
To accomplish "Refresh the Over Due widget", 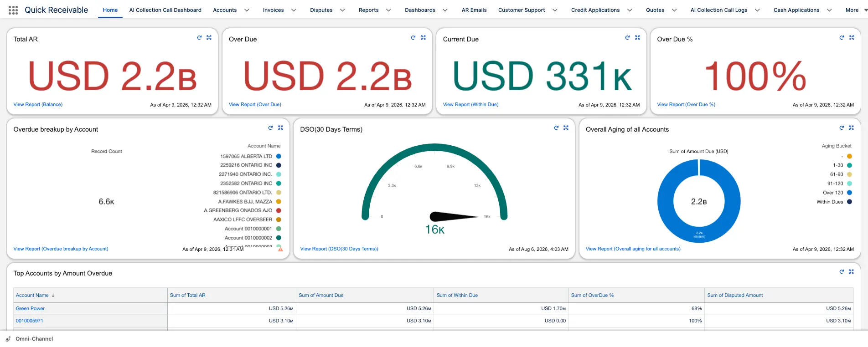I will [413, 38].
